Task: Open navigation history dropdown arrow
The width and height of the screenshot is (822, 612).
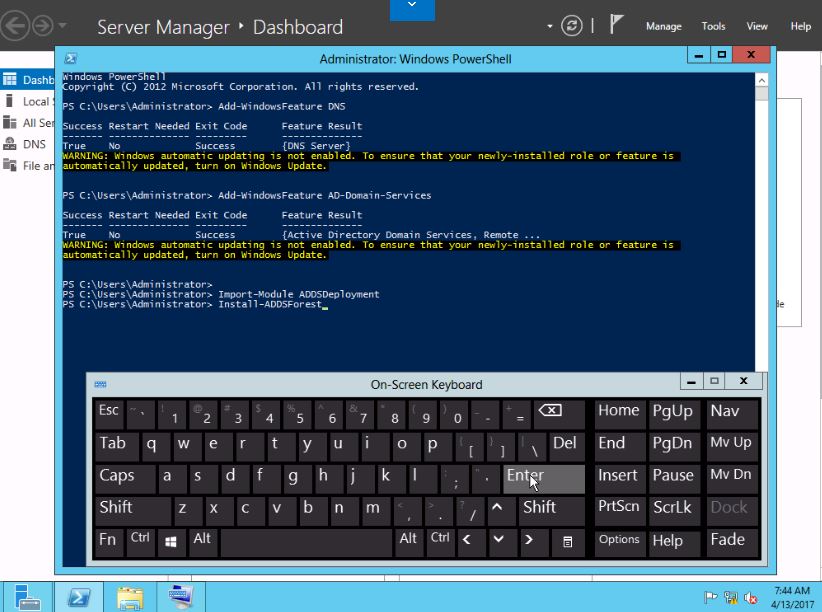Action: 62,25
